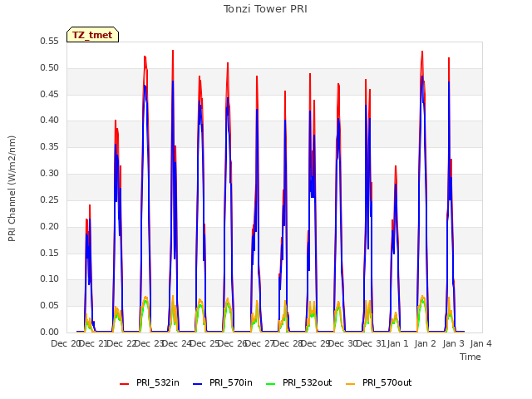Click the Jan 1 x-axis tick label

coord(397,343)
